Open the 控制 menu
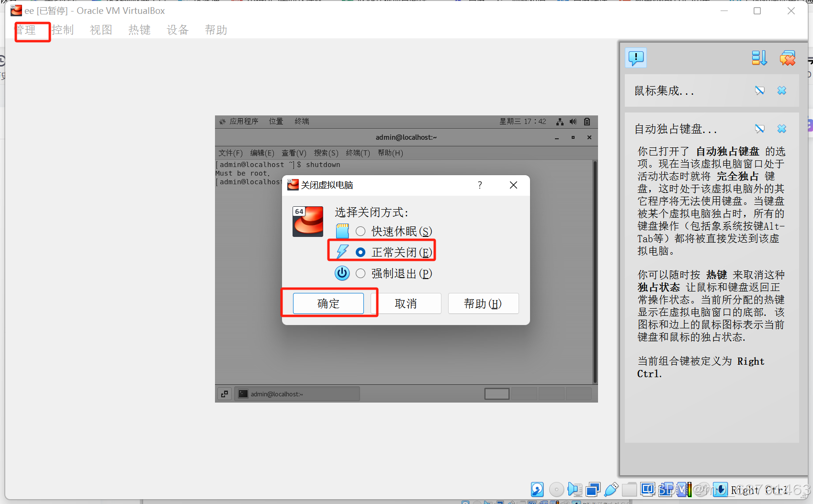Image resolution: width=813 pixels, height=504 pixels. tap(63, 30)
